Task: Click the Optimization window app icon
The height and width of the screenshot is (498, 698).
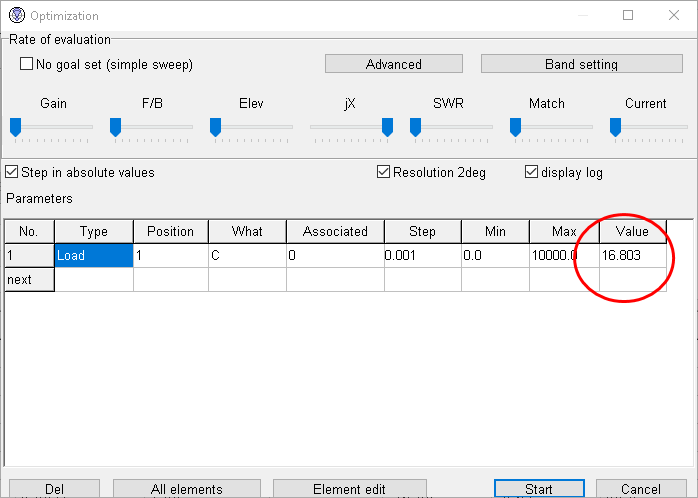Action: (x=15, y=16)
